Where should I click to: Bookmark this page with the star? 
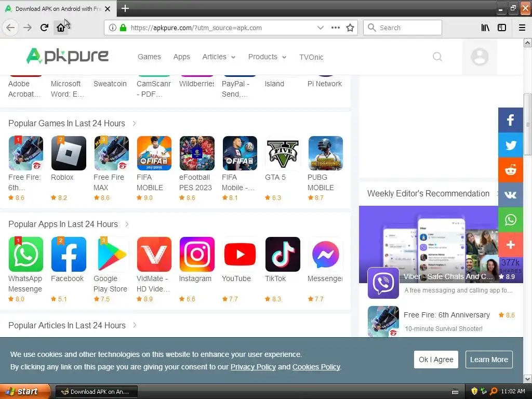click(x=350, y=28)
